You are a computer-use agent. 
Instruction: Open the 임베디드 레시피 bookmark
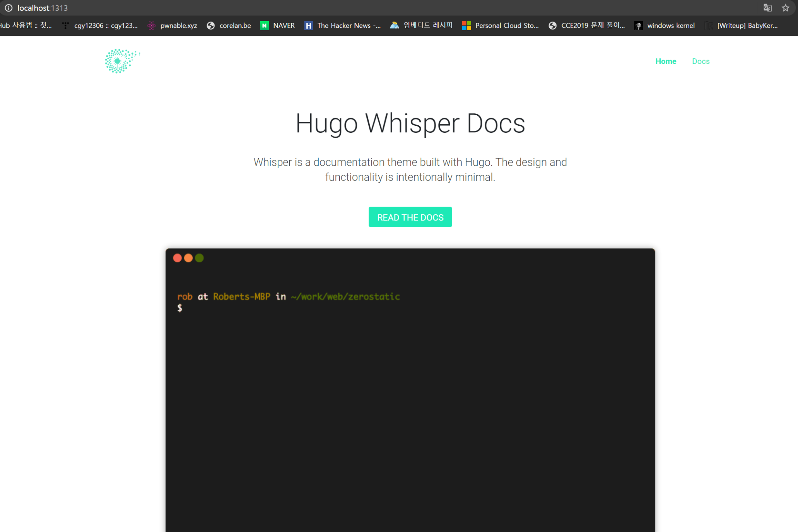click(421, 26)
